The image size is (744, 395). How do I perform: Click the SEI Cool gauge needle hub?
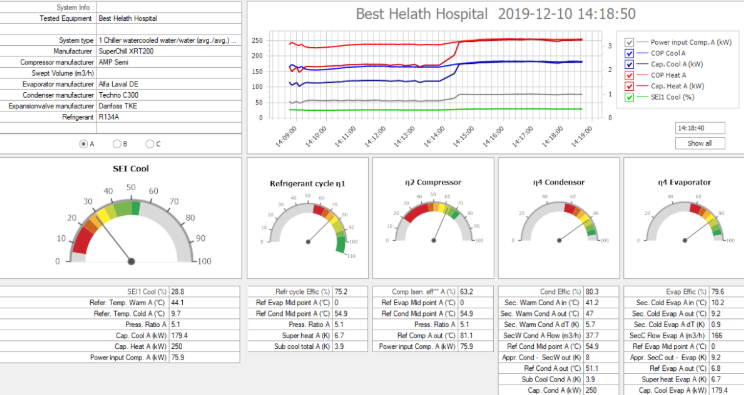coord(131,261)
